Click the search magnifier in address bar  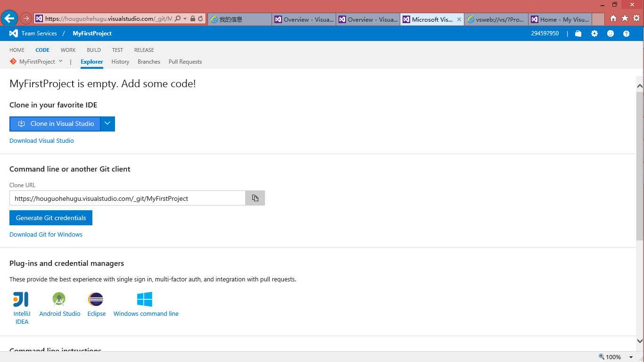pyautogui.click(x=178, y=19)
